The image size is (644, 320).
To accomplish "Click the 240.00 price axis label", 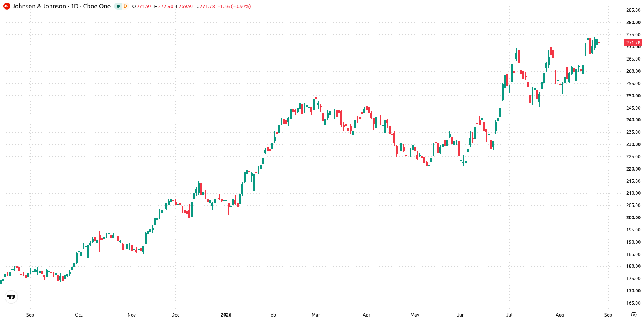I will 633,120.
